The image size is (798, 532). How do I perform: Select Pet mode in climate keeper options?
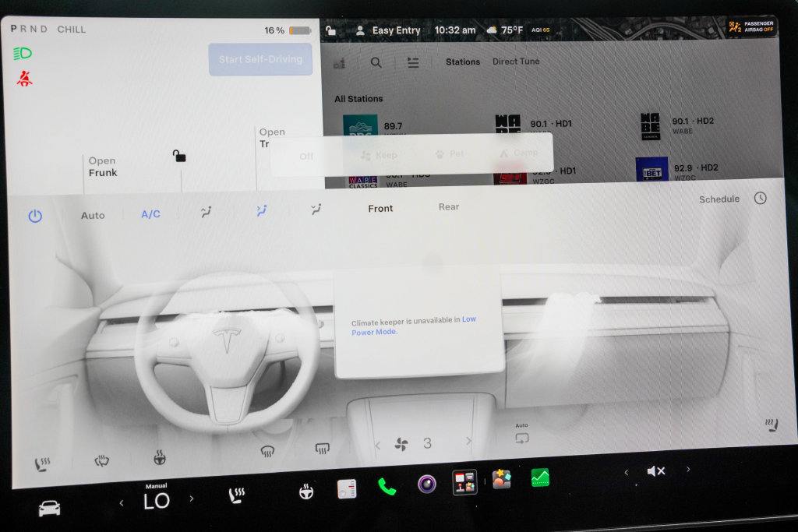point(450,153)
